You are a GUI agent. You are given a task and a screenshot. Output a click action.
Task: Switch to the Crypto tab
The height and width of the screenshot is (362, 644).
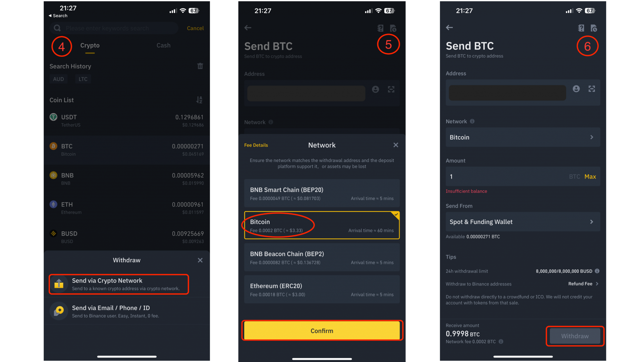[x=90, y=45]
